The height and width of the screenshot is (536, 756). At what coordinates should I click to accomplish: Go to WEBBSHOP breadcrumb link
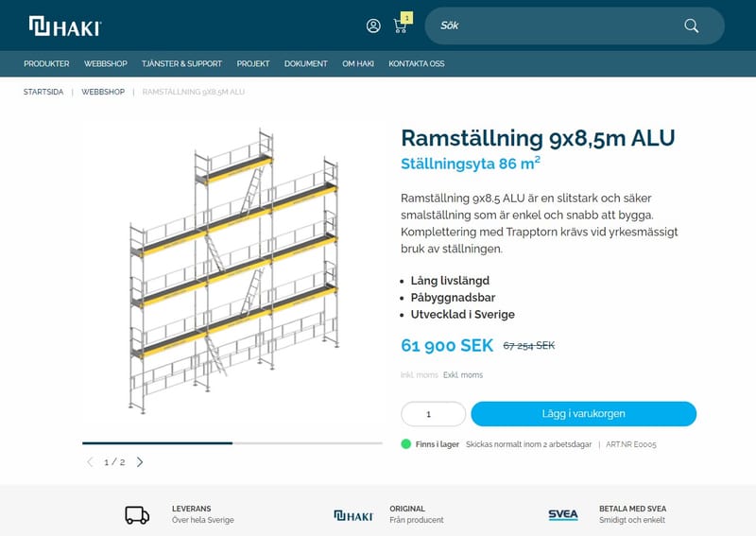click(x=103, y=92)
